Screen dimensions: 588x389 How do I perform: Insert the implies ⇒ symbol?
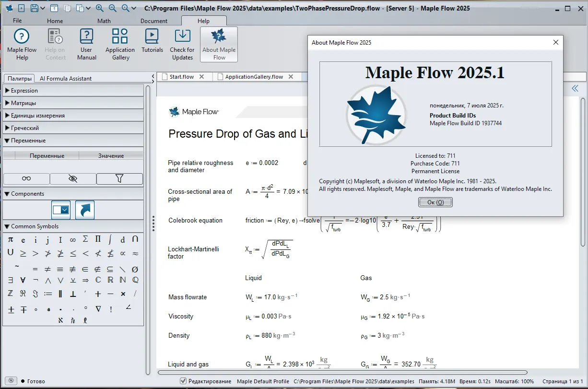coord(85,280)
